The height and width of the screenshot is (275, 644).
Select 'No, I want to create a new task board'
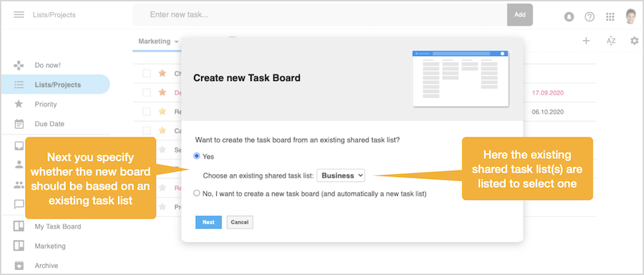click(197, 193)
